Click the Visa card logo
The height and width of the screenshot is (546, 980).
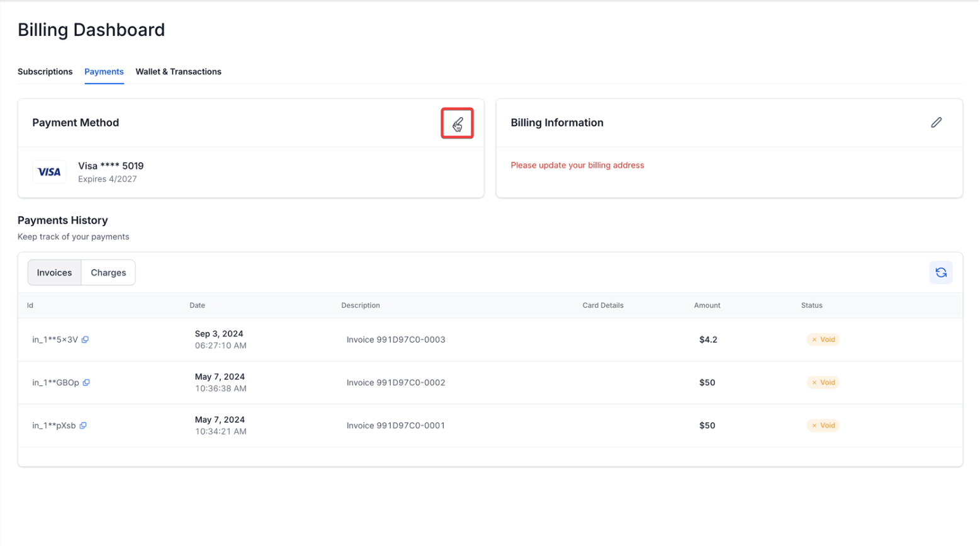coord(49,172)
